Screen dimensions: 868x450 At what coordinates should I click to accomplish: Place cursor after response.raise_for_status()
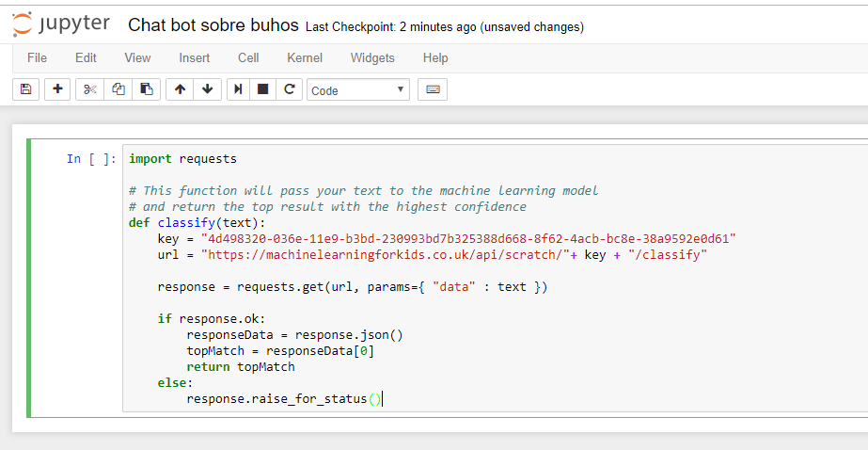[383, 399]
